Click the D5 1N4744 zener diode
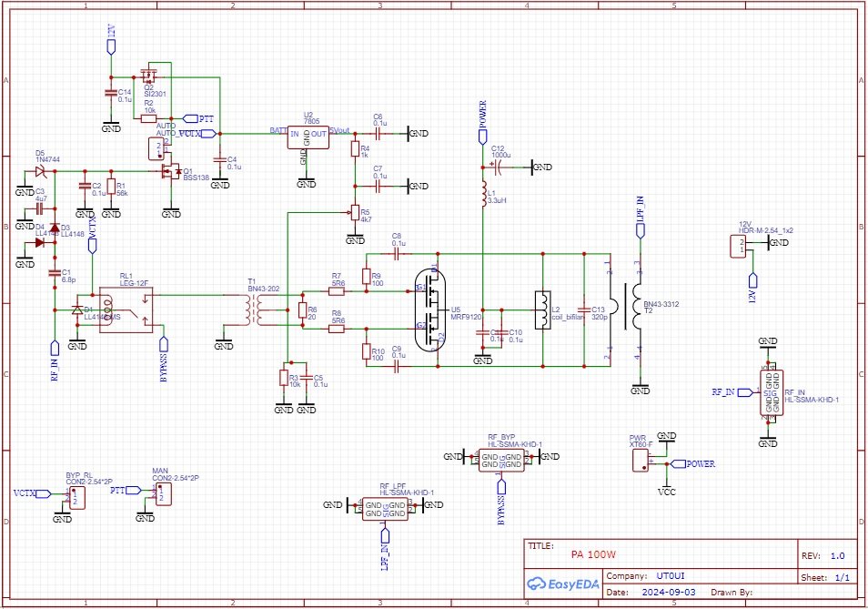The height and width of the screenshot is (609, 868). point(40,170)
